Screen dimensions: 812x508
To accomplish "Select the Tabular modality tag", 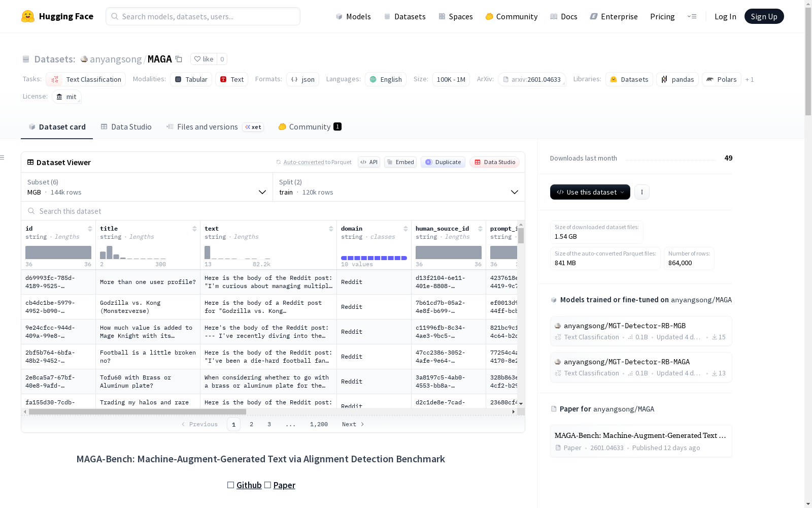I will coord(191,79).
